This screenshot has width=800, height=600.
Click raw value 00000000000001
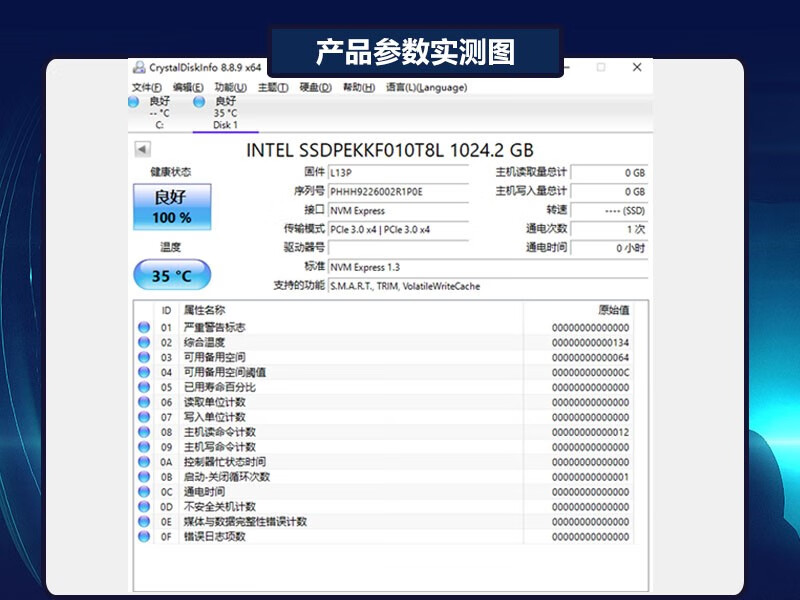590,477
